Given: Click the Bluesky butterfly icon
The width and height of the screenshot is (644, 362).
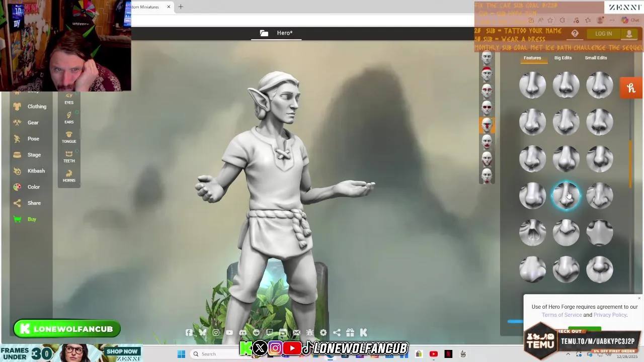Looking at the screenshot, I should pyautogui.click(x=202, y=332).
